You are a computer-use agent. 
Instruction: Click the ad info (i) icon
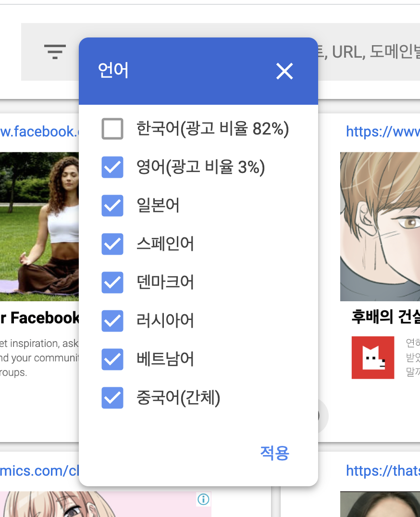203,499
